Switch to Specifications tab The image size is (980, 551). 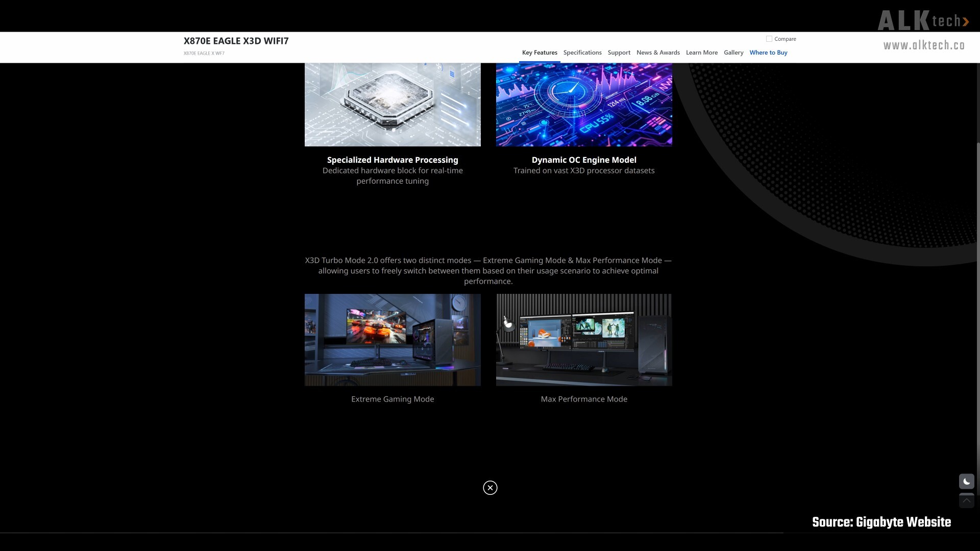(x=582, y=53)
